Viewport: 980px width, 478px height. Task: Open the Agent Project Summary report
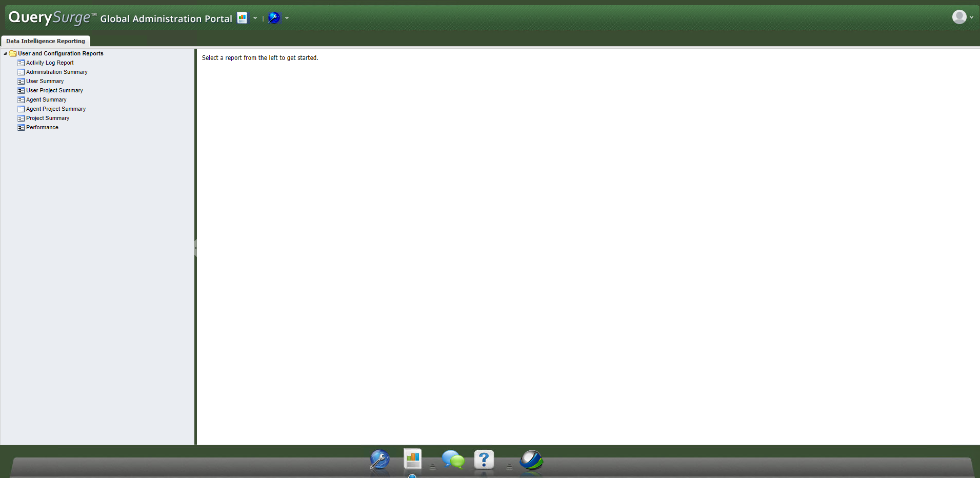coord(56,109)
